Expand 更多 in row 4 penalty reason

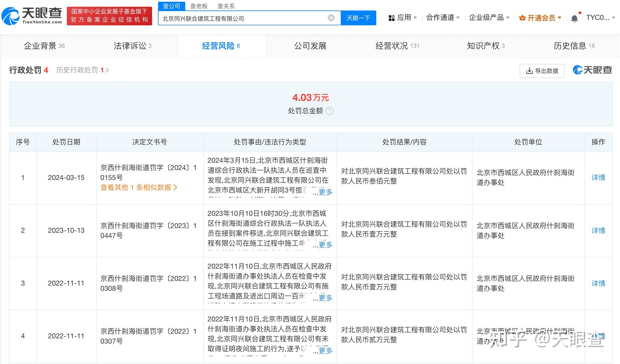(325, 350)
